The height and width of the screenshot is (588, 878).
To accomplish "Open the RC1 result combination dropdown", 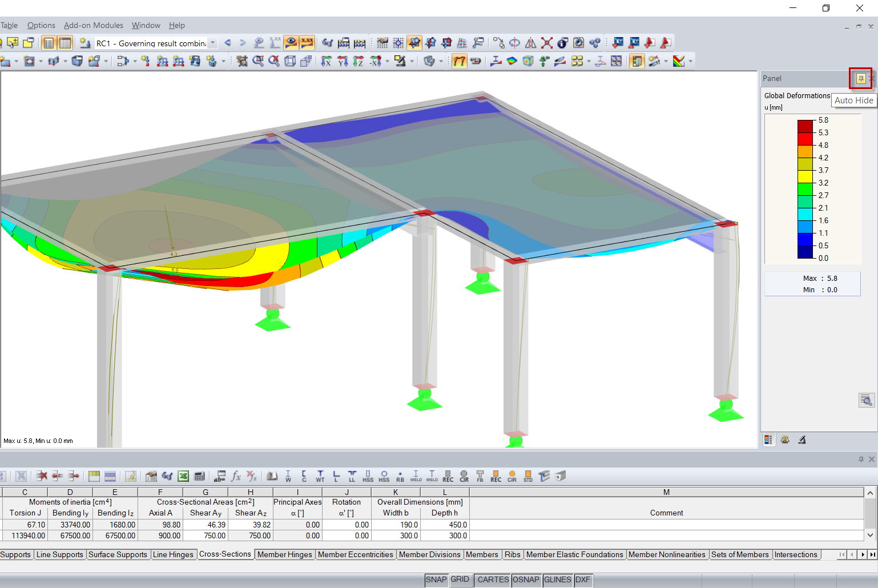I will (x=212, y=43).
